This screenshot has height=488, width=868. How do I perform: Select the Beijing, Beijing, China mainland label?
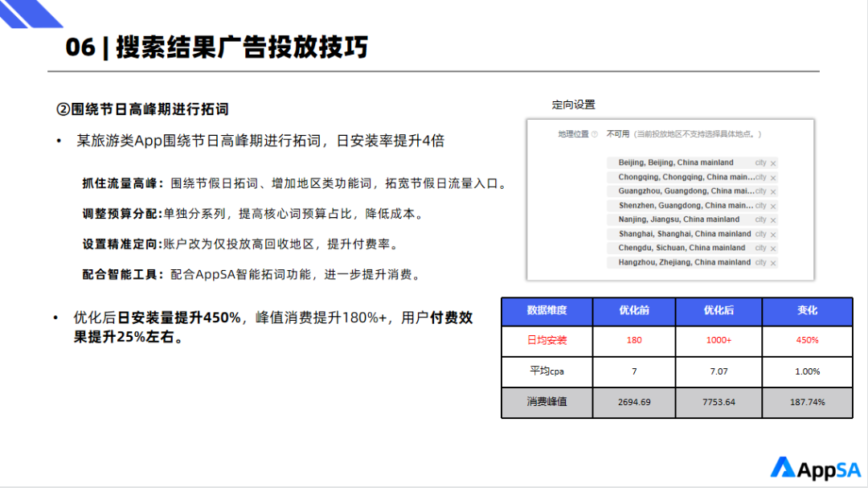[x=676, y=162]
